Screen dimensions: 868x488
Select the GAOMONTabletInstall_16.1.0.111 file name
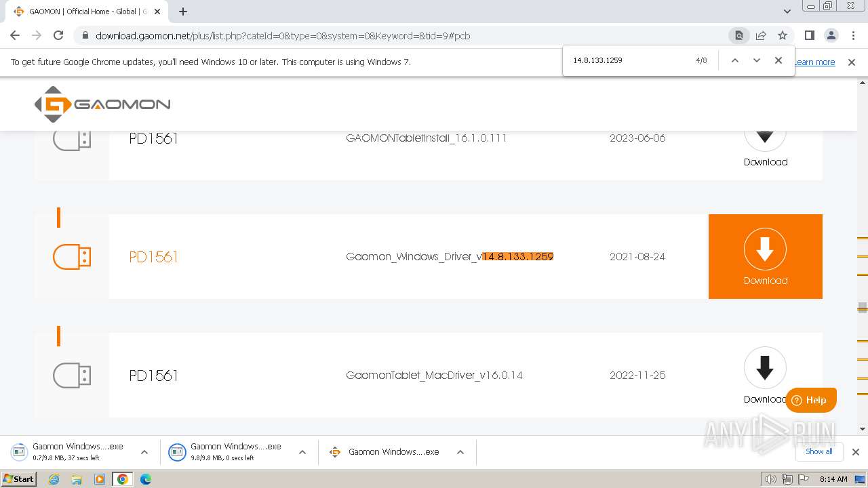point(427,138)
